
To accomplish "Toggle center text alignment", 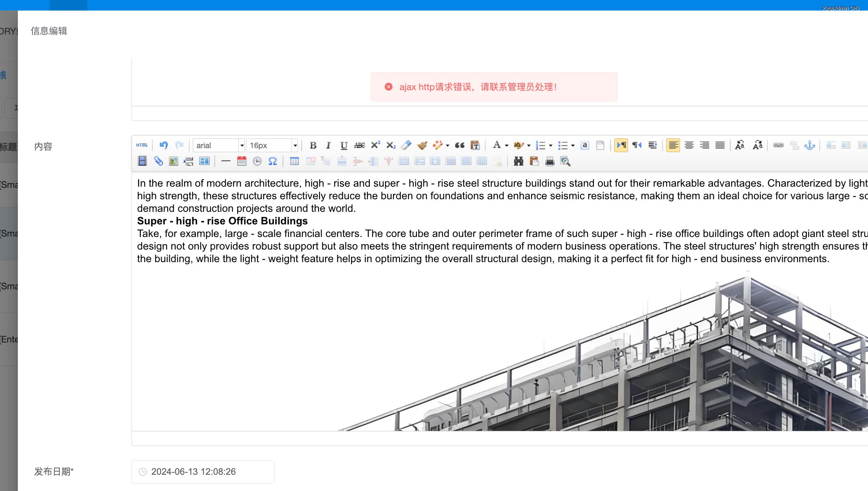I will [689, 145].
